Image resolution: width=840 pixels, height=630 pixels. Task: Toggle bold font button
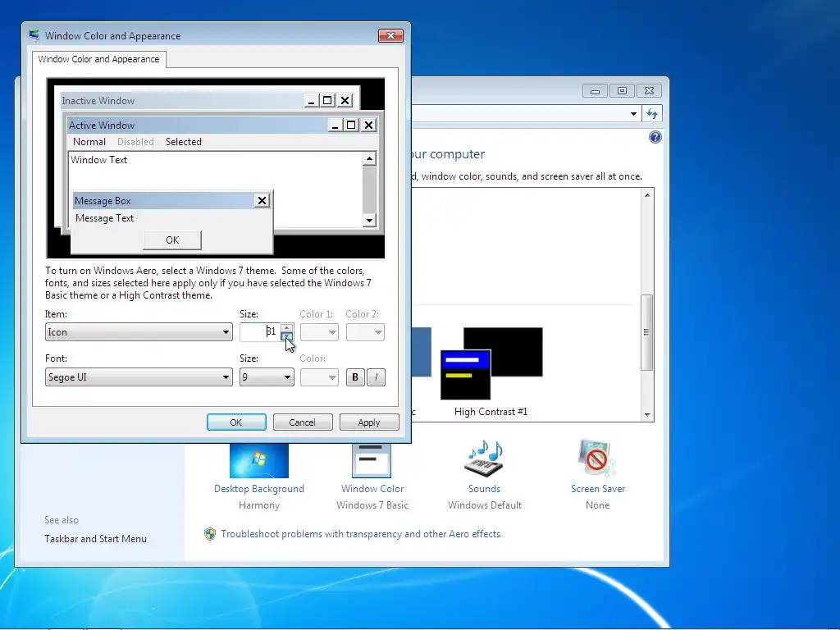(354, 377)
